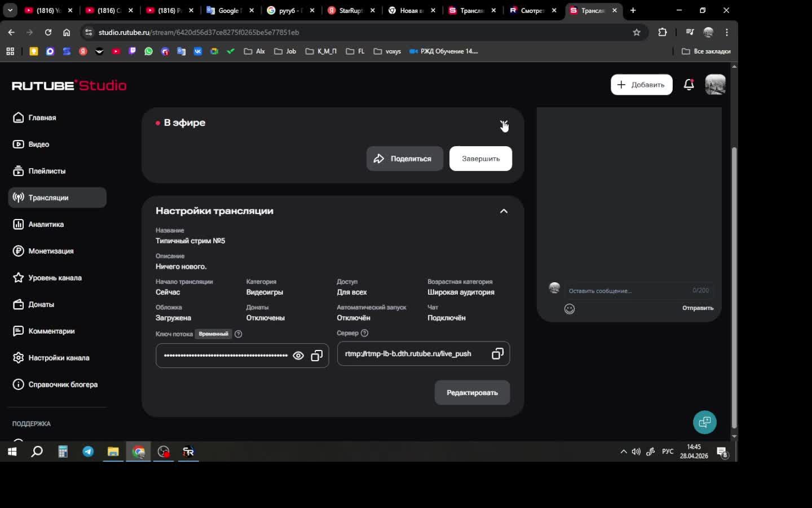This screenshot has width=812, height=508.
Task: Focus the chat message input
Action: tap(639, 291)
